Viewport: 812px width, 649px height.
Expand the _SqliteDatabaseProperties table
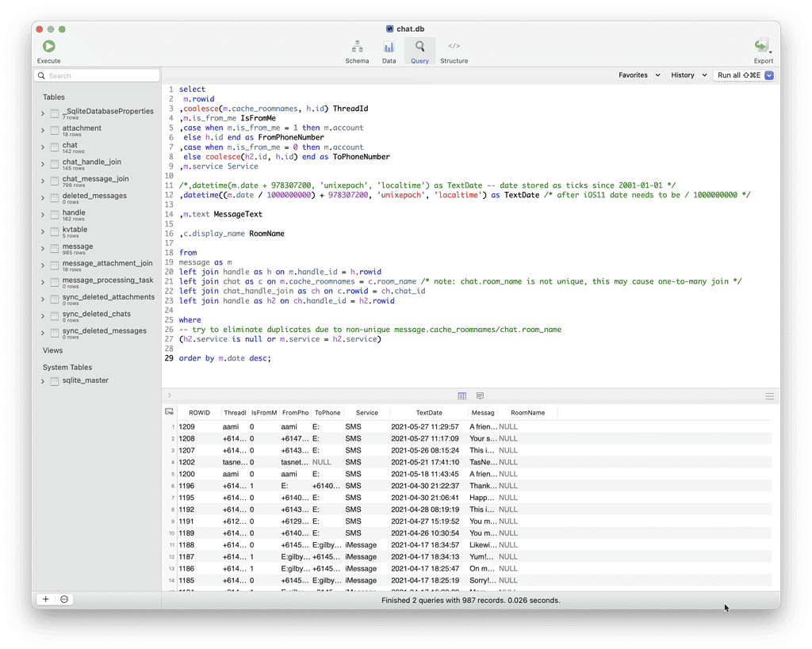[43, 113]
